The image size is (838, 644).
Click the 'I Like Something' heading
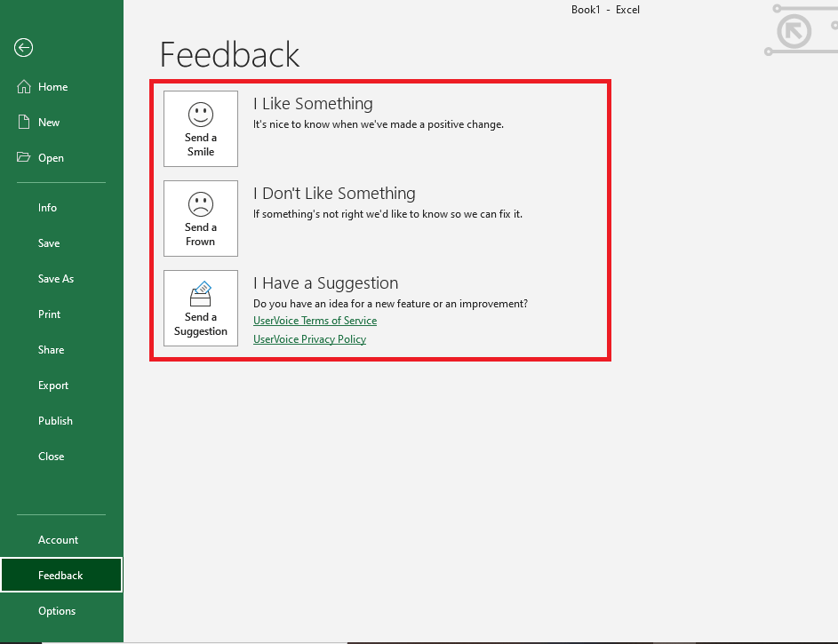click(x=313, y=104)
